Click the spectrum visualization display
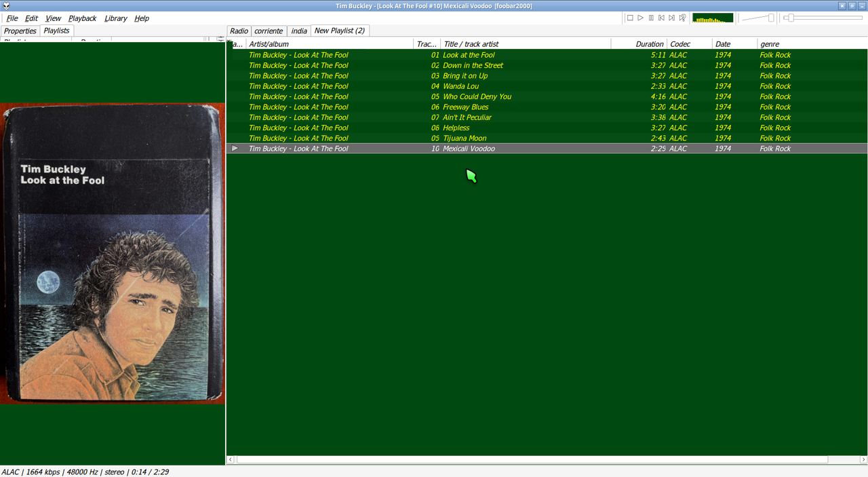 tap(713, 18)
